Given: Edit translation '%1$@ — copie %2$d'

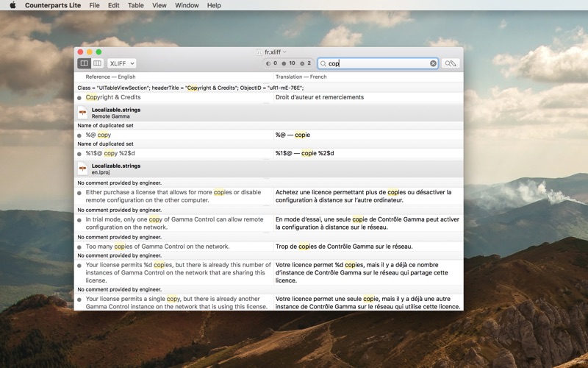Looking at the screenshot, I should pyautogui.click(x=305, y=153).
